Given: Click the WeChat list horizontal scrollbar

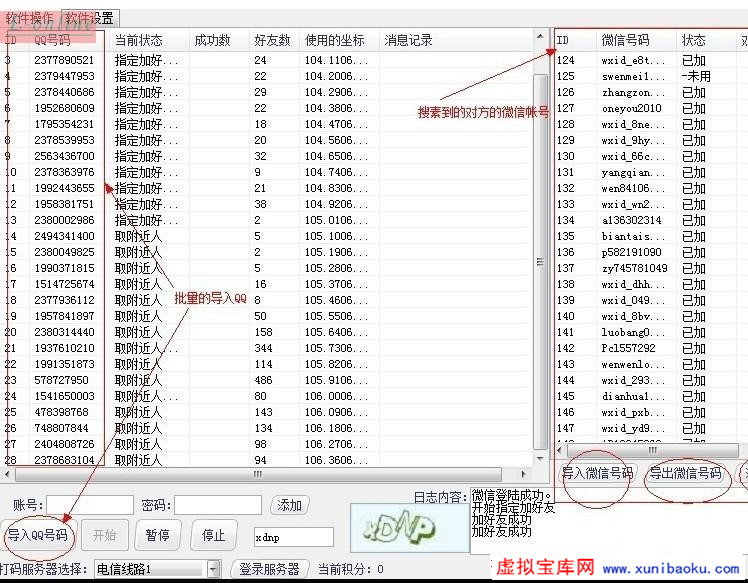Looking at the screenshot, I should coord(650,450).
